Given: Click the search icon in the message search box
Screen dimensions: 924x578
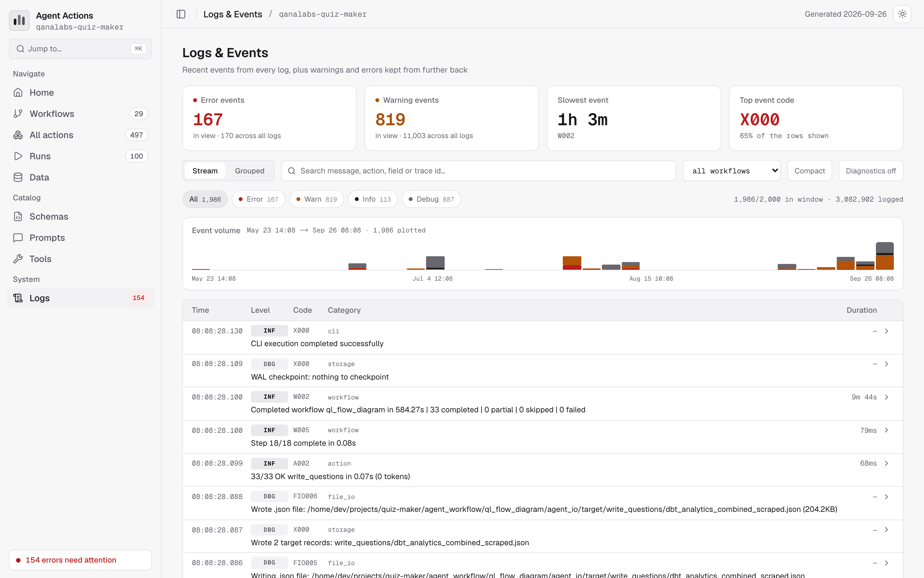Looking at the screenshot, I should pyautogui.click(x=292, y=171).
